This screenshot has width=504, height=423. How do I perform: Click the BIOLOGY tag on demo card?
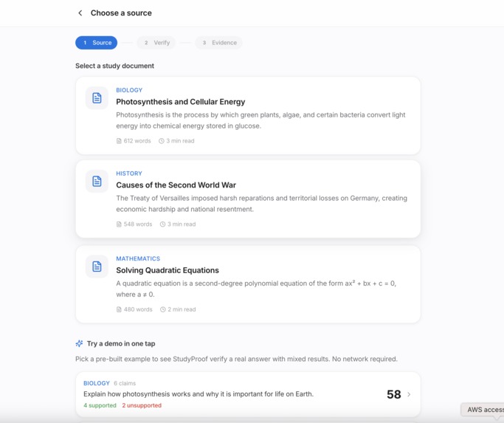point(97,383)
